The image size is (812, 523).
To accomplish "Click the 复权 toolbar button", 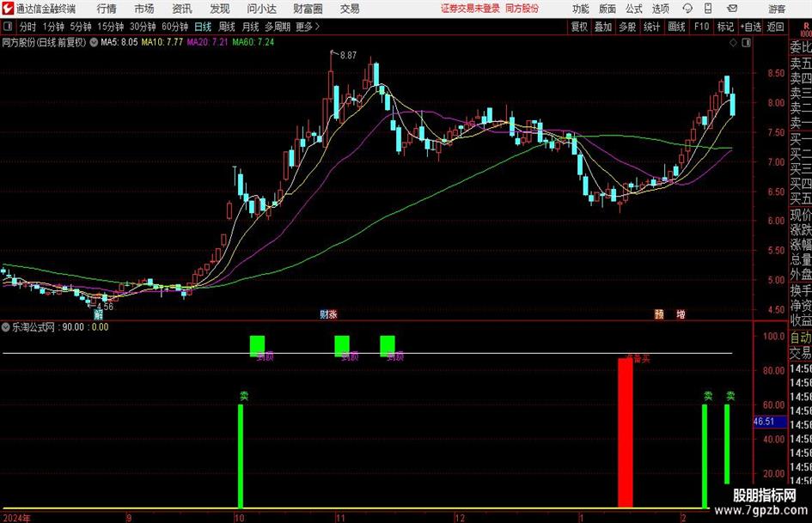I will pyautogui.click(x=579, y=27).
